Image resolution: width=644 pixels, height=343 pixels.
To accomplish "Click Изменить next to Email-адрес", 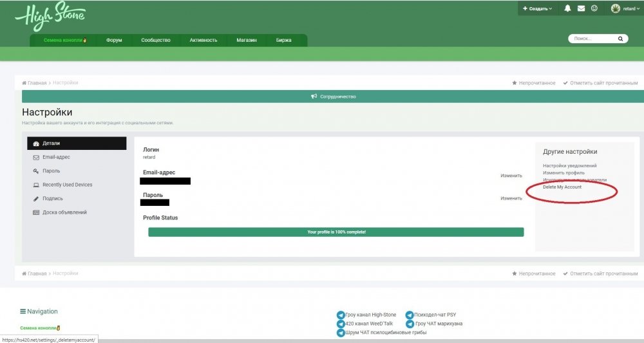I will point(511,176).
